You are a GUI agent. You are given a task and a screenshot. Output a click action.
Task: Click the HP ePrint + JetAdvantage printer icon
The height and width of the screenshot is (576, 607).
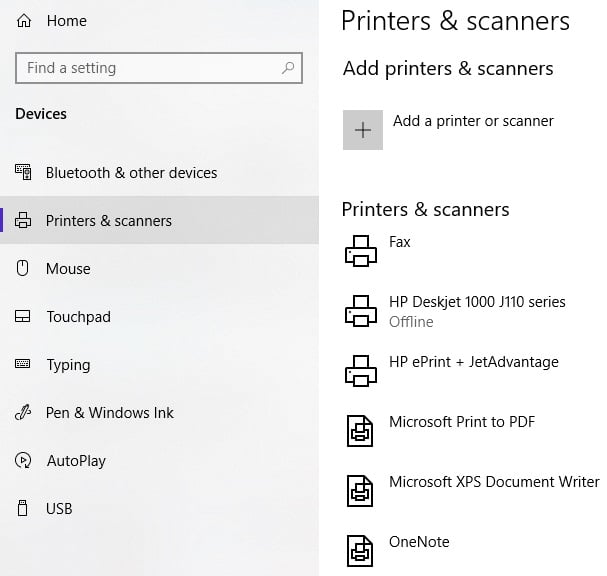361,371
